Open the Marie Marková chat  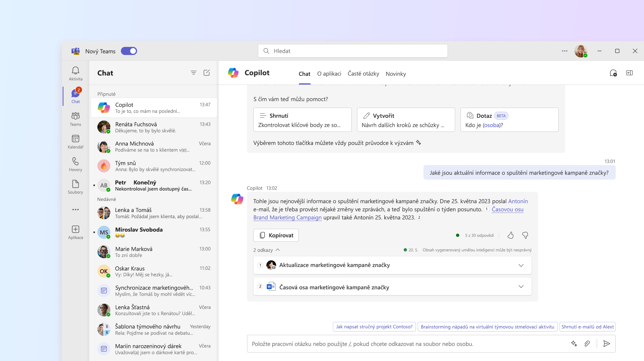click(154, 252)
